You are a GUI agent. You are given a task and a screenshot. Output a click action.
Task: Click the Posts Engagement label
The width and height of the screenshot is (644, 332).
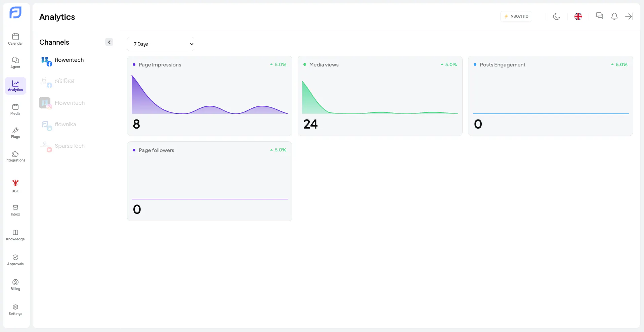(502, 65)
